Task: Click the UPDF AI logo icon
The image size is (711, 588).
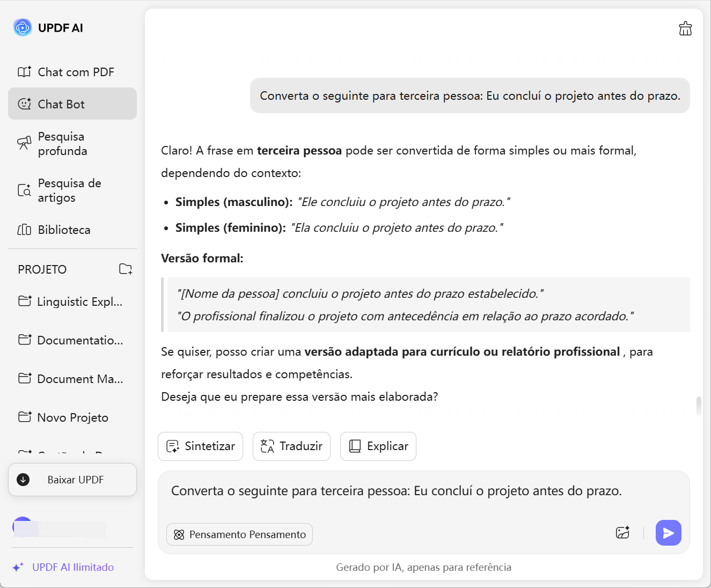Action: click(x=23, y=27)
